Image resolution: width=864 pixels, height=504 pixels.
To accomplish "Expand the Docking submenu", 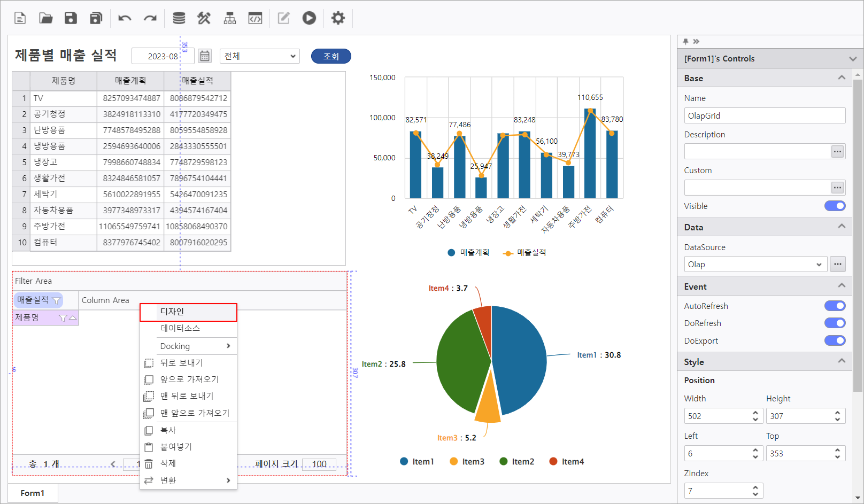I will [188, 346].
